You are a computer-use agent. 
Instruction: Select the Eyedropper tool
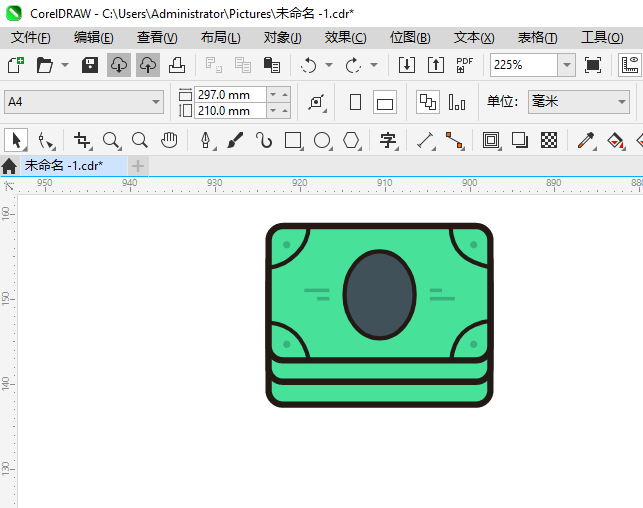point(588,140)
